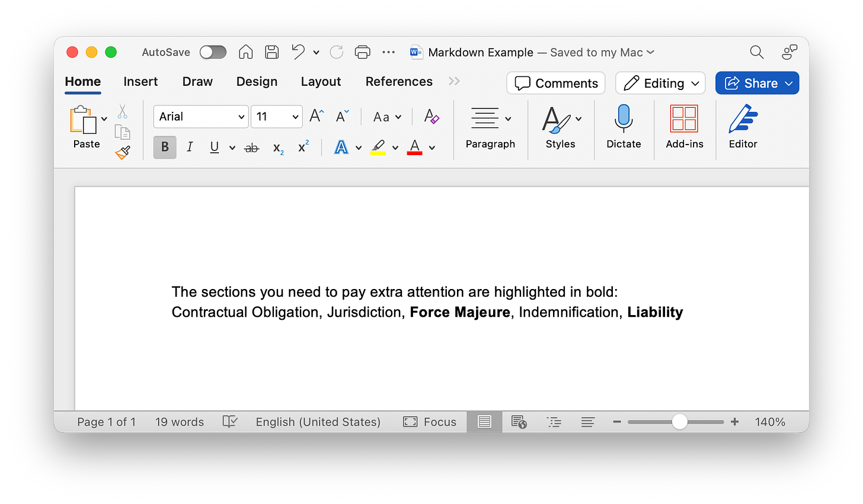Open the Editor pane
The width and height of the screenshot is (863, 504).
743,126
